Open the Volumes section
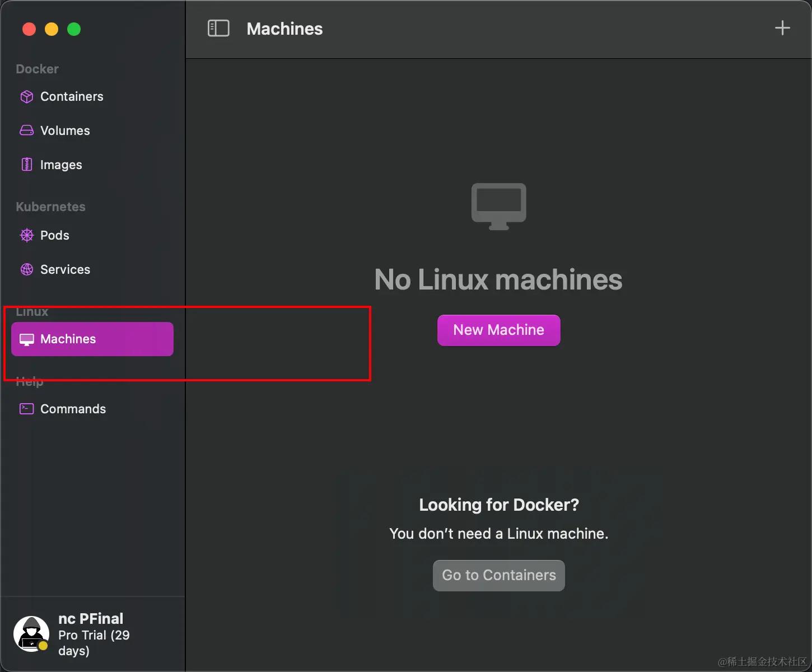 (x=92, y=130)
